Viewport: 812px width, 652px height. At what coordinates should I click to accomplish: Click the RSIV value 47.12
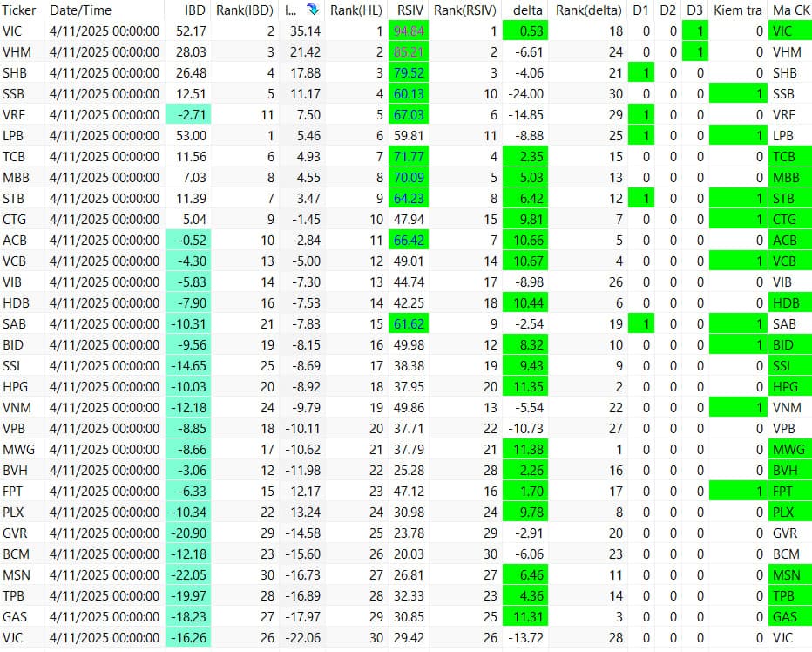click(x=409, y=492)
